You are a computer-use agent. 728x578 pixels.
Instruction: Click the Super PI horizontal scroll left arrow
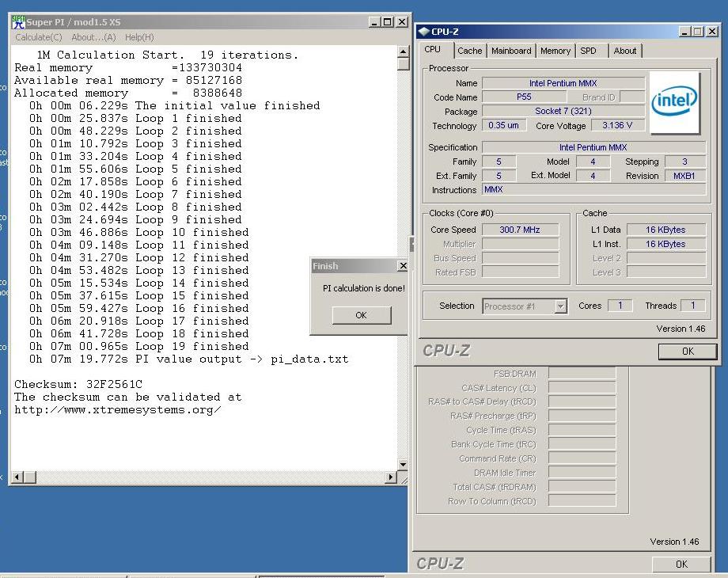pyautogui.click(x=17, y=477)
